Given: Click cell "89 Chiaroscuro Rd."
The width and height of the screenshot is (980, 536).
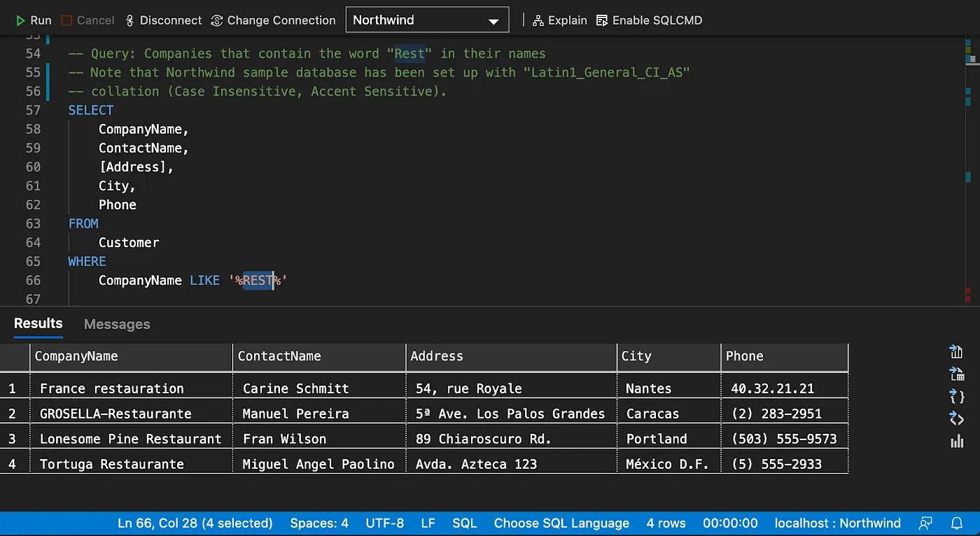Looking at the screenshot, I should [511, 439].
